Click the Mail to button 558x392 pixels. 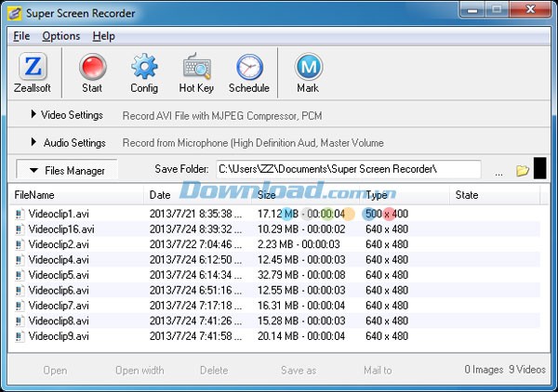click(378, 371)
